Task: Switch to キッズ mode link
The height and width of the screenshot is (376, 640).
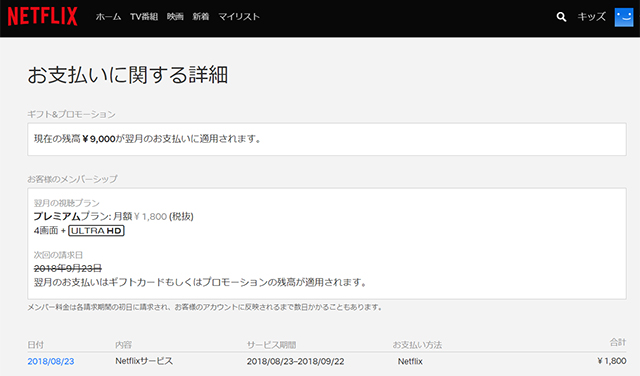Action: [591, 17]
